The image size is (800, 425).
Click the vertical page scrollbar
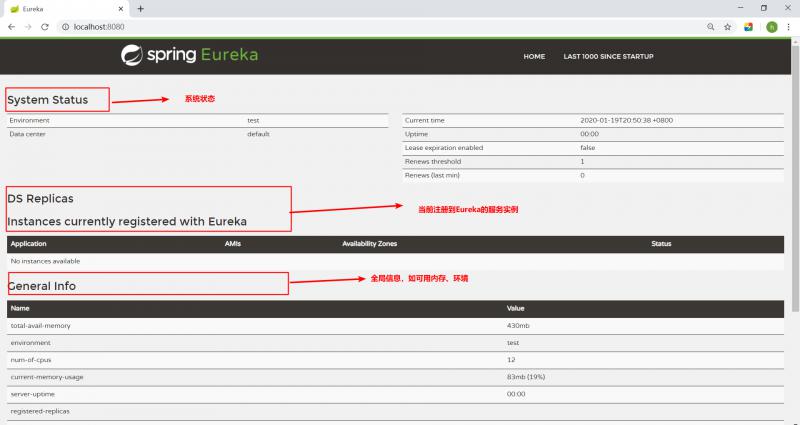pyautogui.click(x=795, y=179)
